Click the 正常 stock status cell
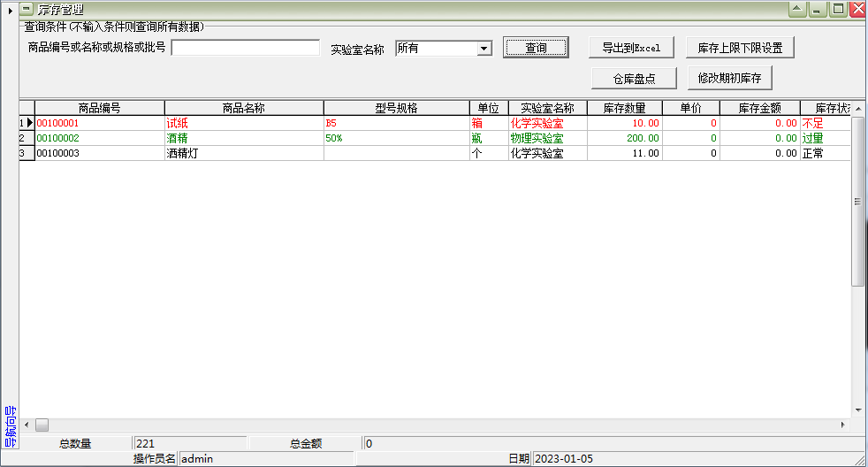Viewport: 868px width, 467px height. coord(825,153)
